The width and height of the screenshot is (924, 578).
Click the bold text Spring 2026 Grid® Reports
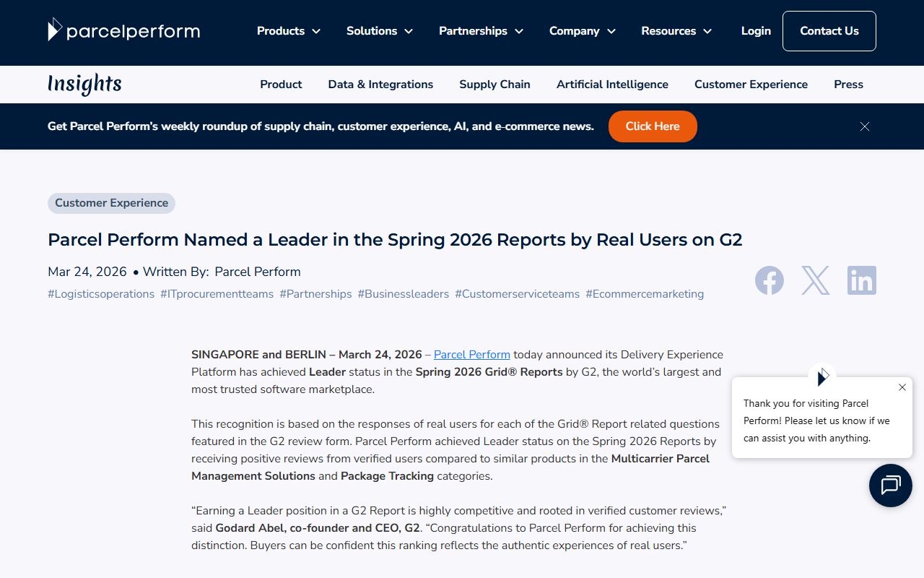(489, 372)
